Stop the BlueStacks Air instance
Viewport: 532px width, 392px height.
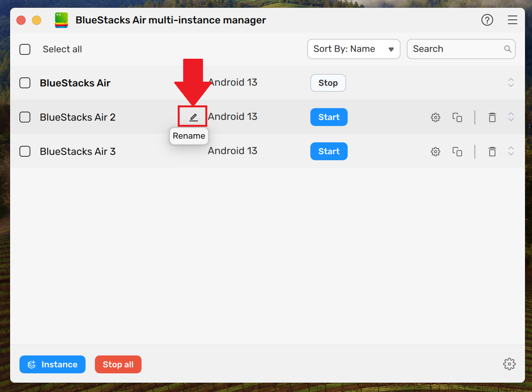pos(328,83)
